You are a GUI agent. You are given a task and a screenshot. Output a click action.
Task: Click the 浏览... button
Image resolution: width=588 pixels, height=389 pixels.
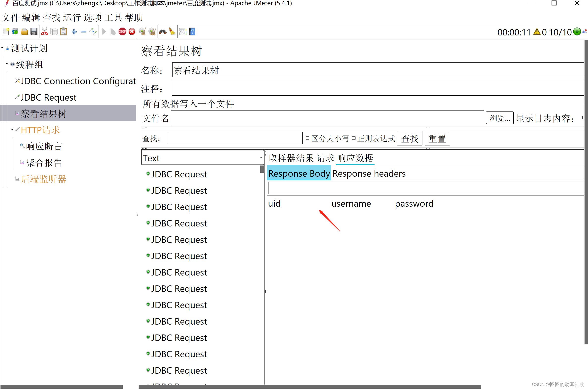(x=500, y=118)
